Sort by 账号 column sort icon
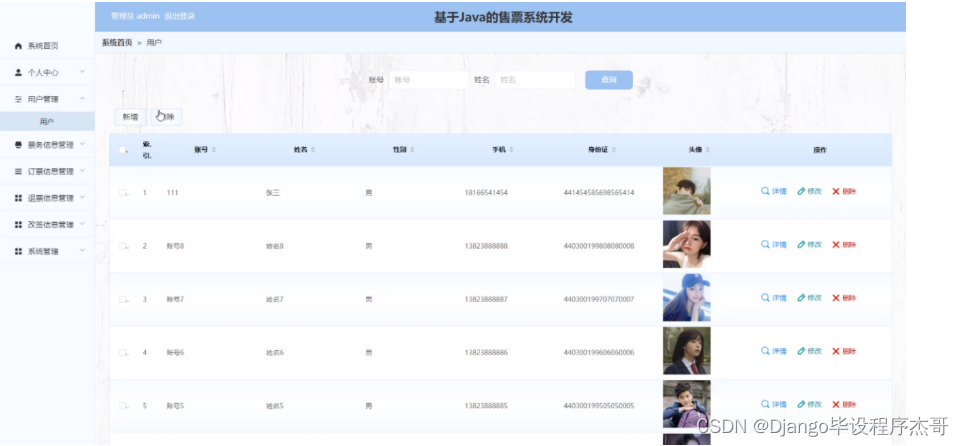The width and height of the screenshot is (964, 446). 214,150
